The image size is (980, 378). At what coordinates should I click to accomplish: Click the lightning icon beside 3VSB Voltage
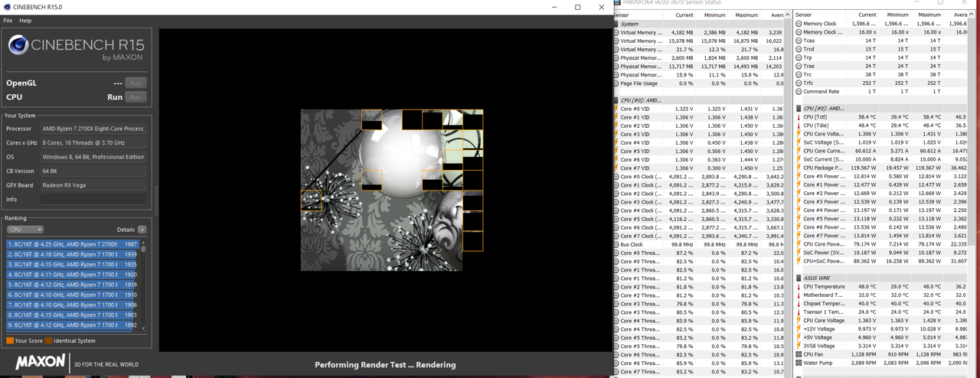tap(799, 346)
